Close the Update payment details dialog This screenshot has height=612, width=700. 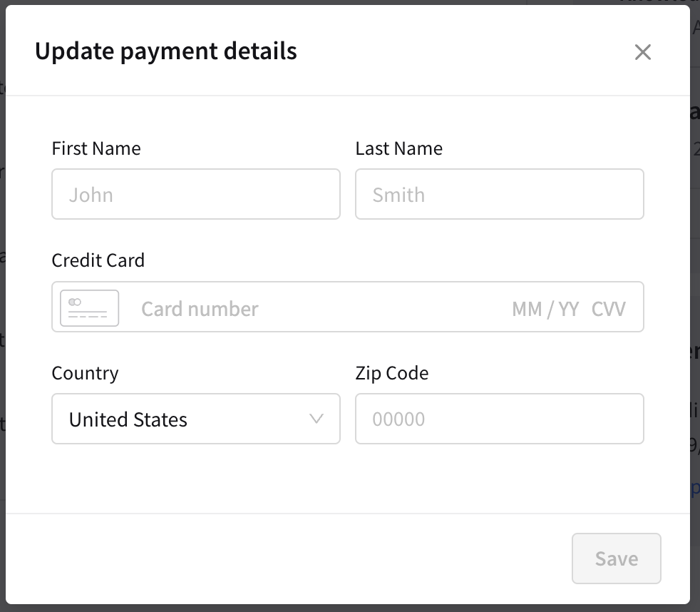(642, 52)
